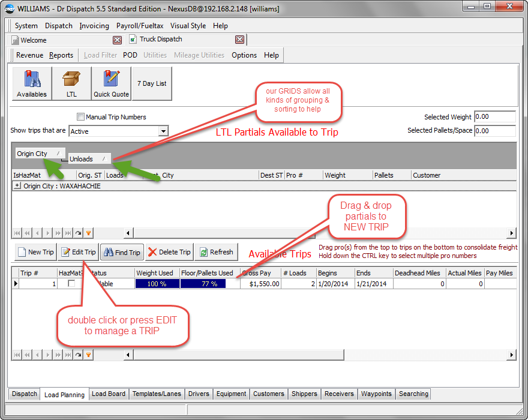This screenshot has height=420, width=528.
Task: Click the Delete Trip button
Action: coord(169,252)
